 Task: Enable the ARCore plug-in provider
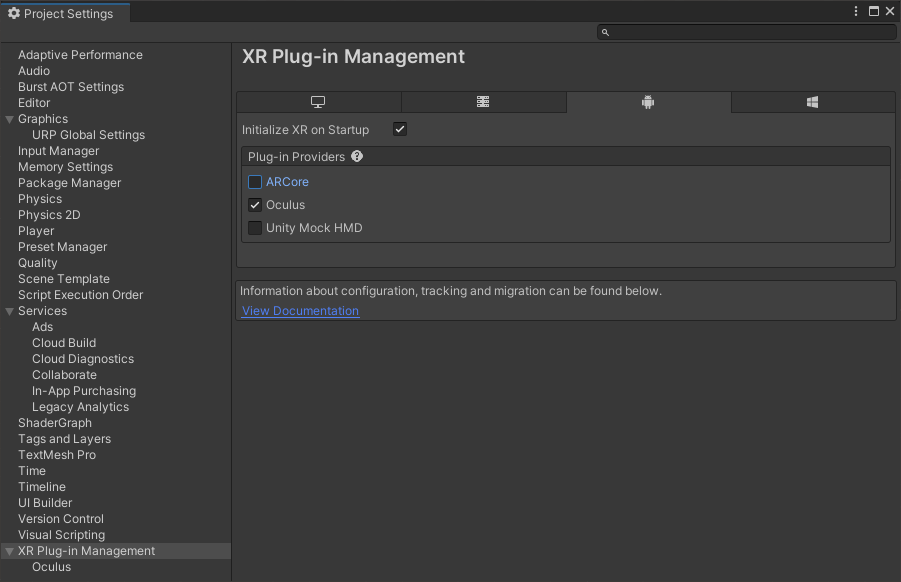point(255,182)
